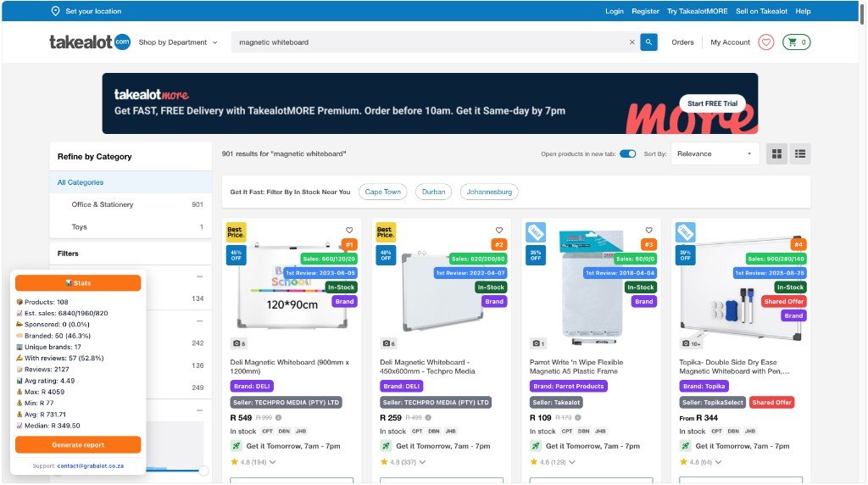Viewport: 868px width, 485px height.
Task: Toggle Open products in new tab switch
Action: (x=628, y=154)
